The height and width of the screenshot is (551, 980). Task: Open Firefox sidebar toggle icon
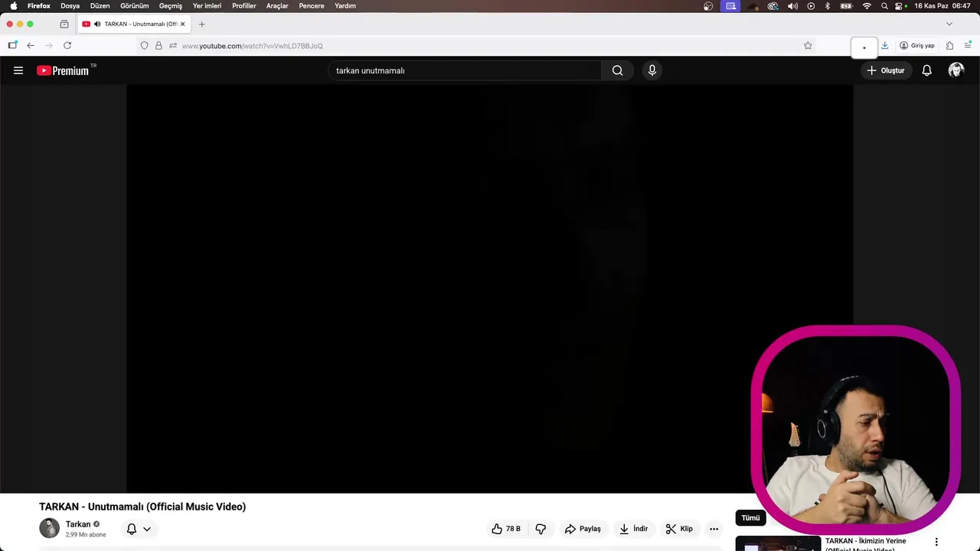click(x=12, y=46)
